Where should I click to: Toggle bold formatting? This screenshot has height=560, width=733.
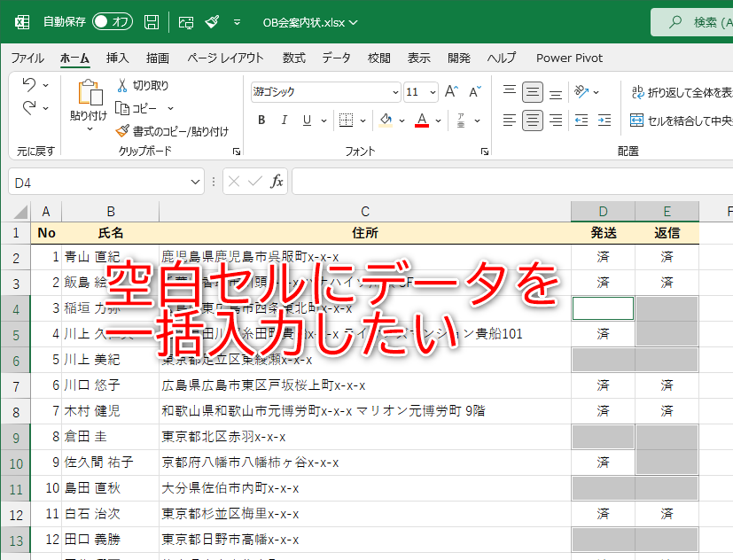(x=261, y=118)
